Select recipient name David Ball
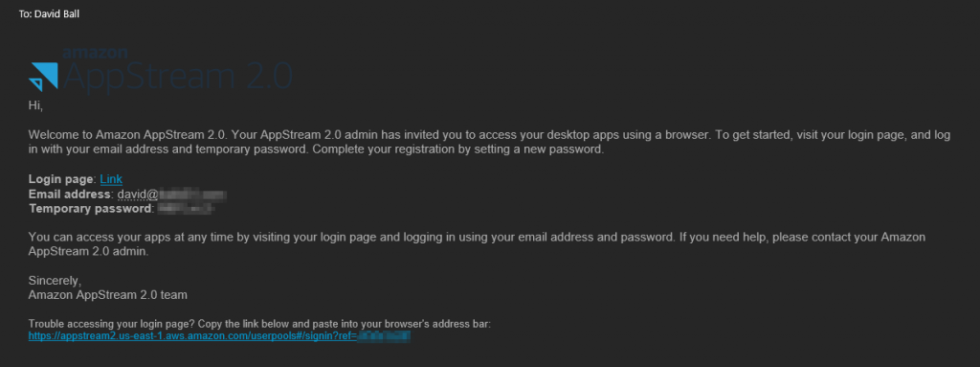The width and height of the screenshot is (980, 367). [x=56, y=13]
